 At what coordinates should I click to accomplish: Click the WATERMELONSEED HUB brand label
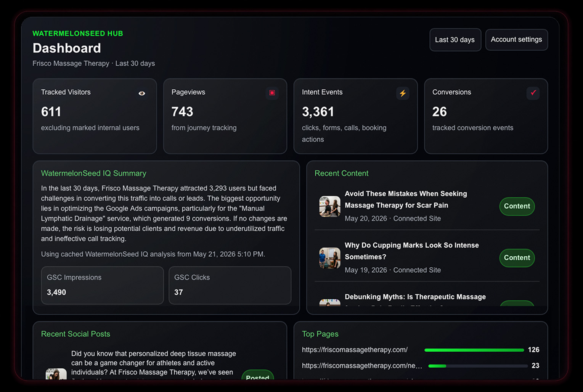78,34
